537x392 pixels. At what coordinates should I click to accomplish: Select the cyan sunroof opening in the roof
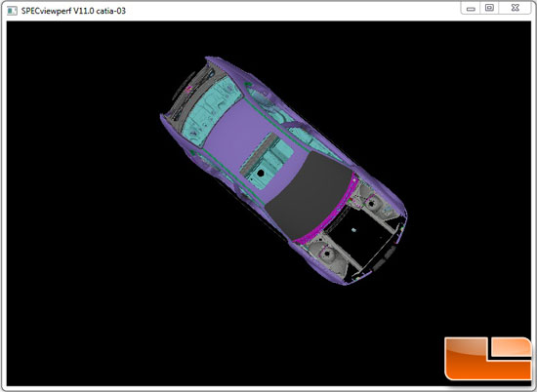click(x=267, y=161)
